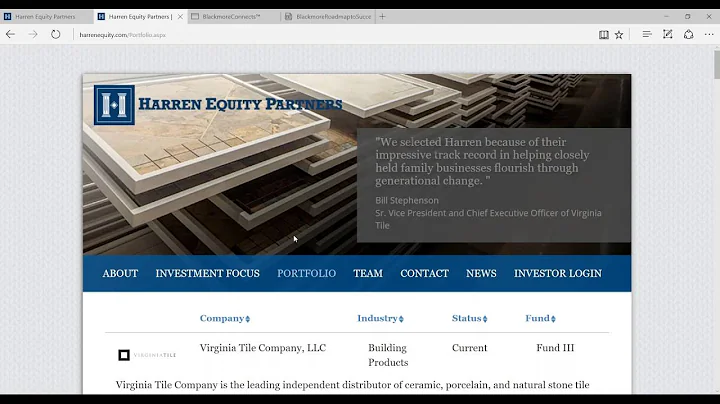Viewport: 720px width, 404px height.
Task: Click the Virginia Tile company logo
Action: pyautogui.click(x=147, y=355)
